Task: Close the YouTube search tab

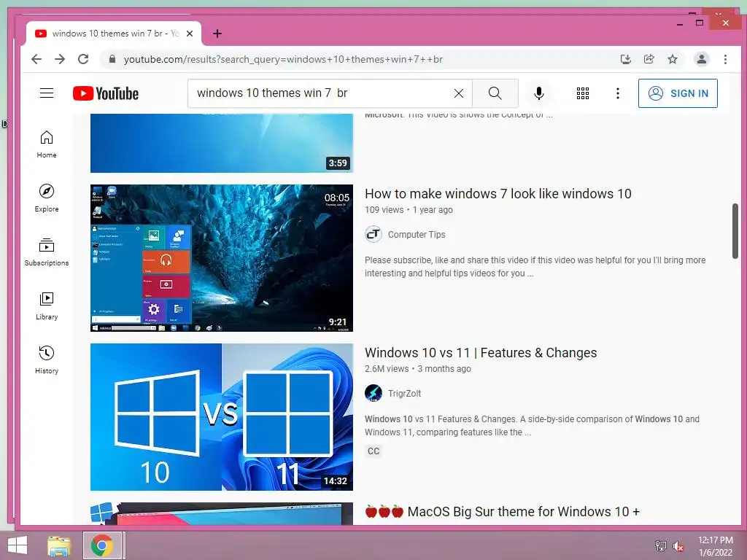Action: coord(190,34)
